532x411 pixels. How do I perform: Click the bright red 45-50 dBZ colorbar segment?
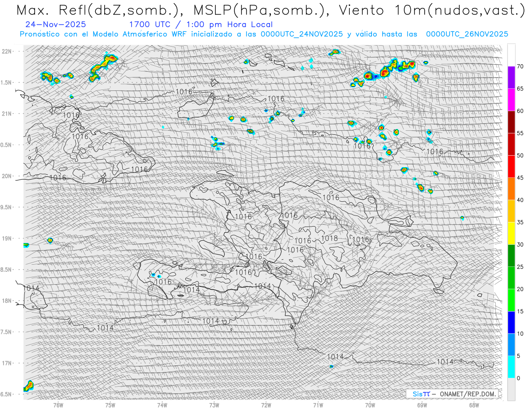coord(511,167)
